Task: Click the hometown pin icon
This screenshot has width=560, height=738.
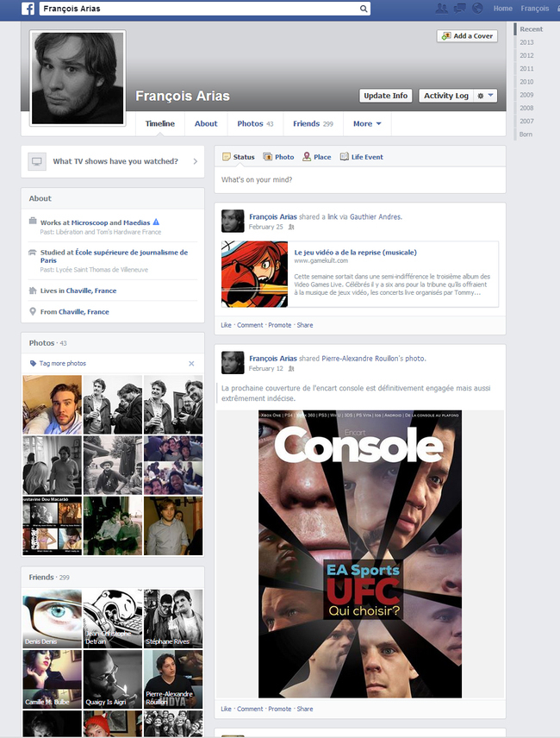Action: click(x=33, y=311)
